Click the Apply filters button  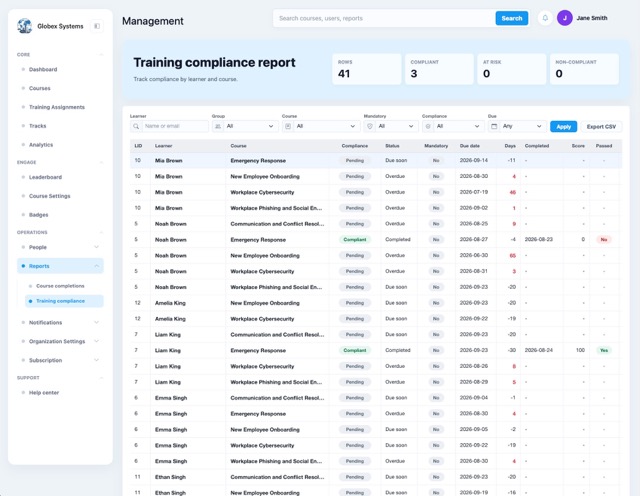tap(563, 127)
